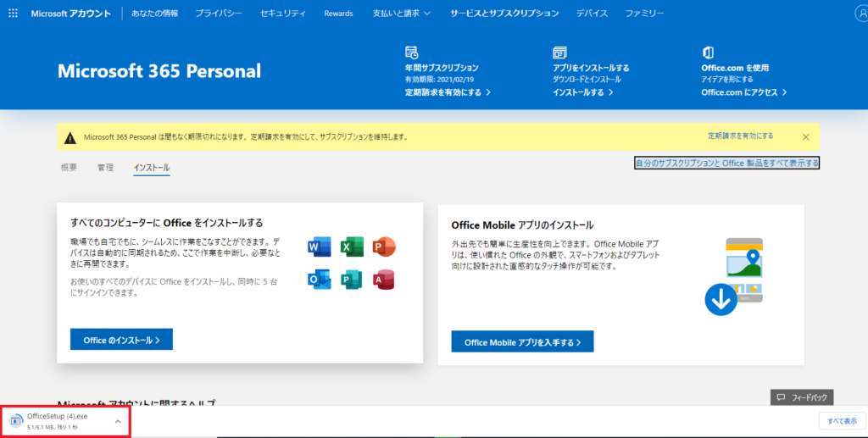868x438 pixels.
Task: Click the アイデアを形にする subtitle text
Action: tap(727, 80)
